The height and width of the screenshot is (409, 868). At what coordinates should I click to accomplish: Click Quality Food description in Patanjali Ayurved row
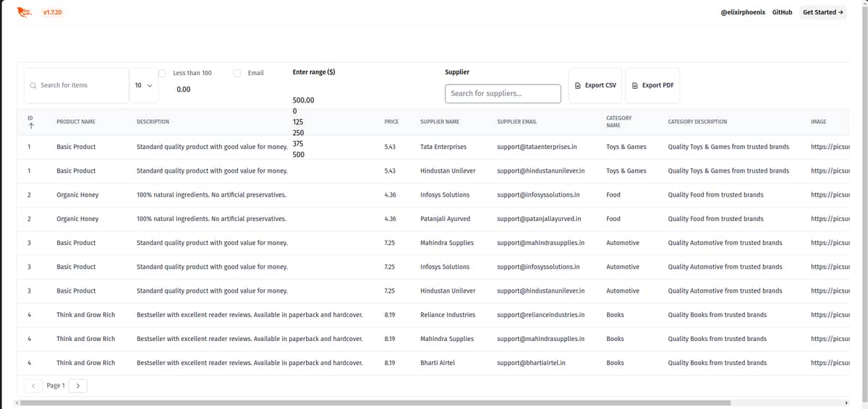715,219
